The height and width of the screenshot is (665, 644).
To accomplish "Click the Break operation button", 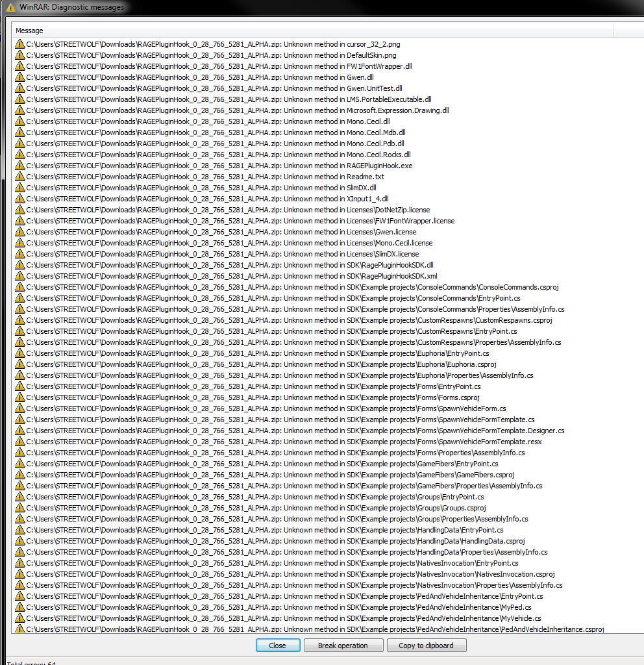I will [x=343, y=645].
